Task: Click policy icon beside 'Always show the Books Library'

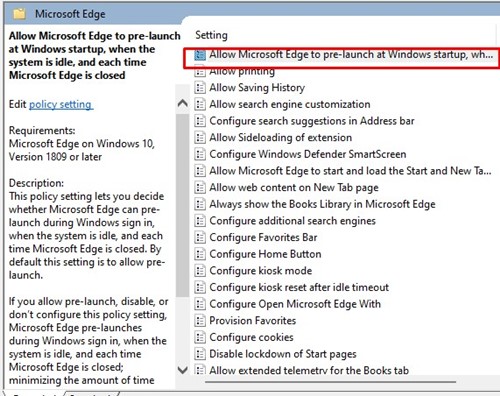Action: (x=200, y=204)
